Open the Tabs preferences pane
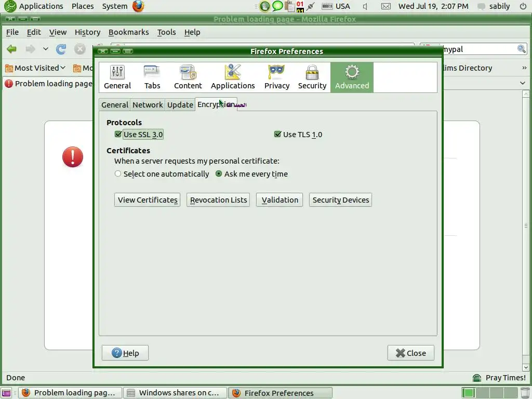This screenshot has height=399, width=532. (x=152, y=77)
